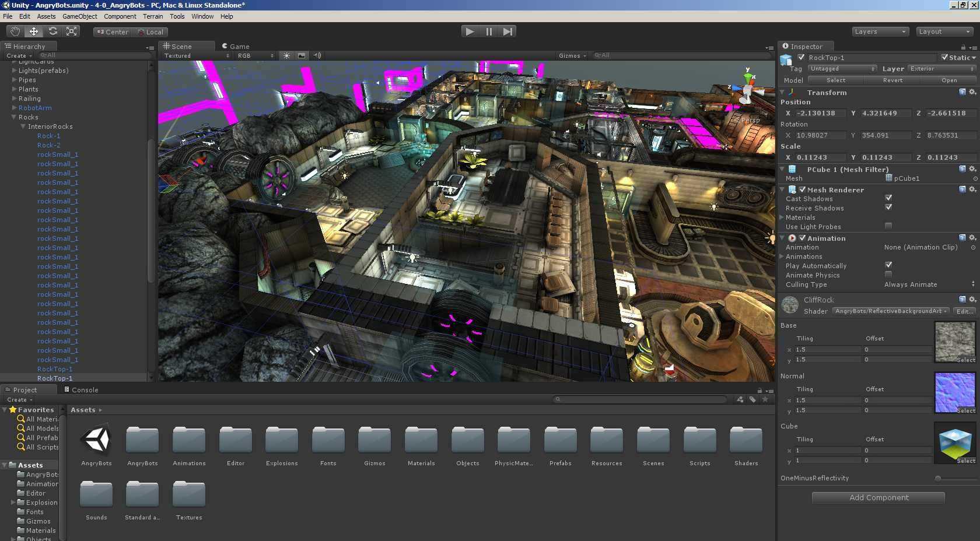The width and height of the screenshot is (980, 541).
Task: Open Animation component gear settings
Action: pos(972,238)
